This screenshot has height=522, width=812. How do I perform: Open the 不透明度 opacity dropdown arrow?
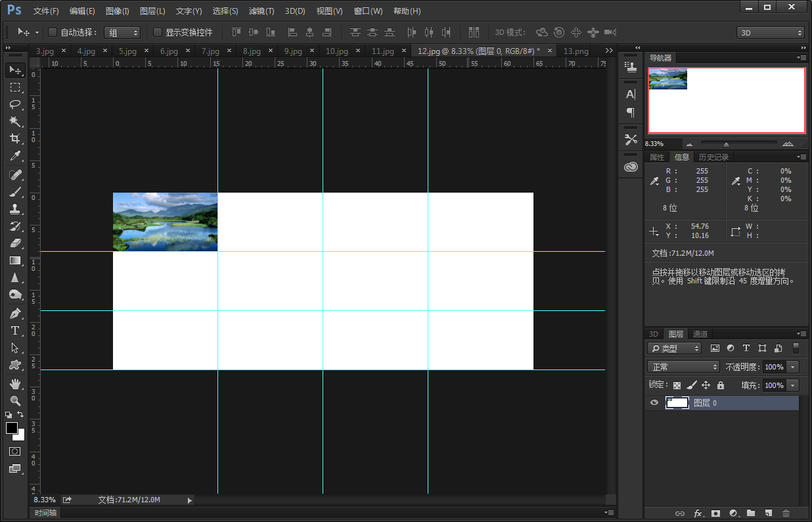[793, 367]
